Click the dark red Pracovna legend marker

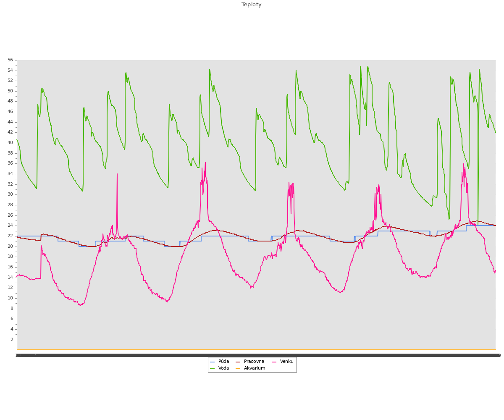coord(238,362)
